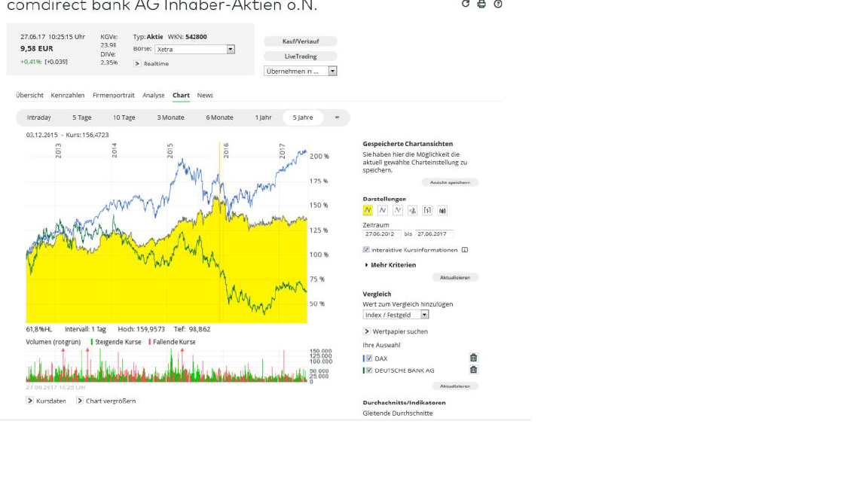
Task: Remove DEUTSCHE BANK AG using trash icon
Action: point(473,371)
